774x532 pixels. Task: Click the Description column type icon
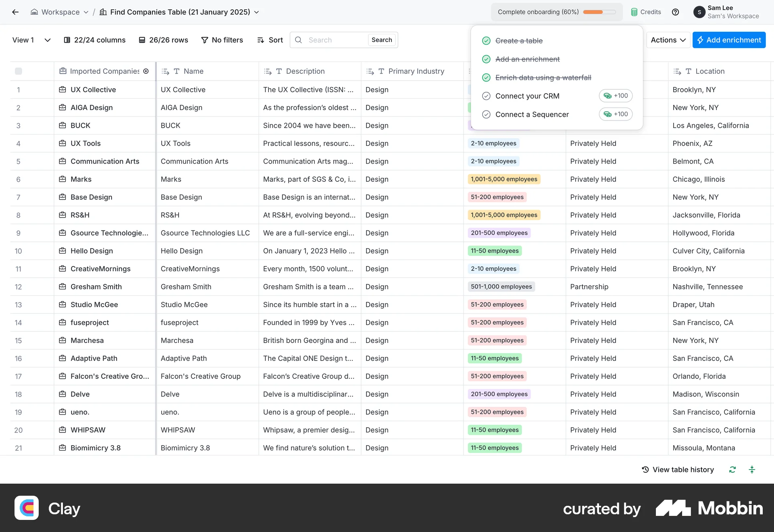click(x=279, y=71)
